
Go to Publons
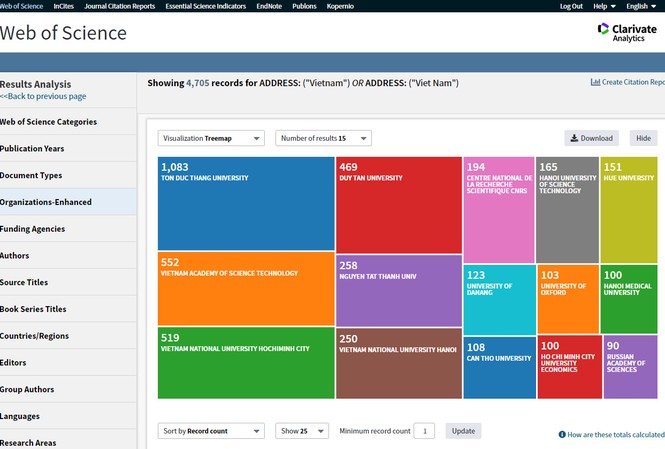coord(304,6)
